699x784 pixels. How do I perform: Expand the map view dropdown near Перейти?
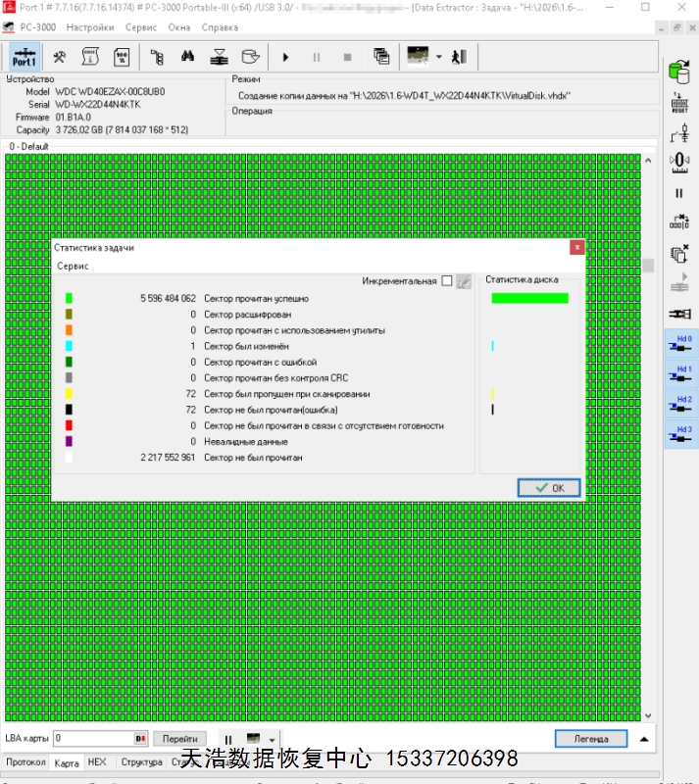tap(272, 740)
